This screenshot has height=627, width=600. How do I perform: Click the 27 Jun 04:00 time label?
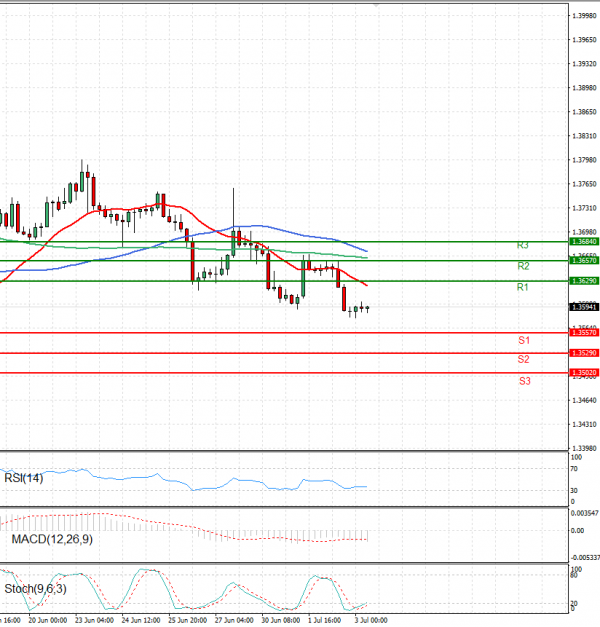click(x=234, y=620)
